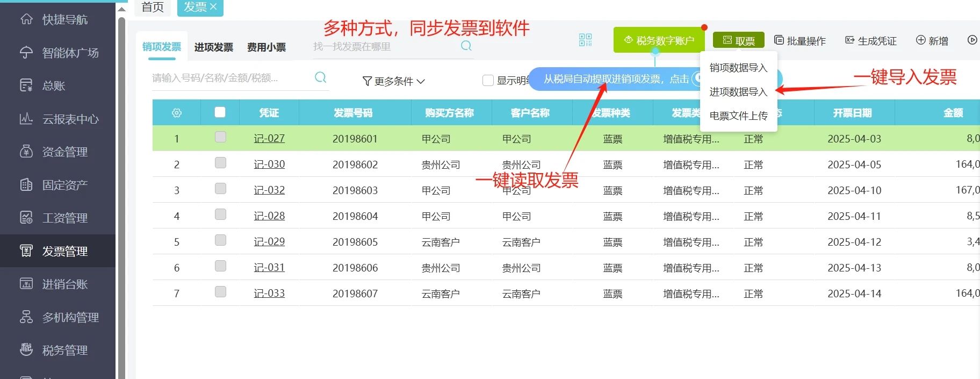Open voucher link 记-033

click(x=269, y=293)
